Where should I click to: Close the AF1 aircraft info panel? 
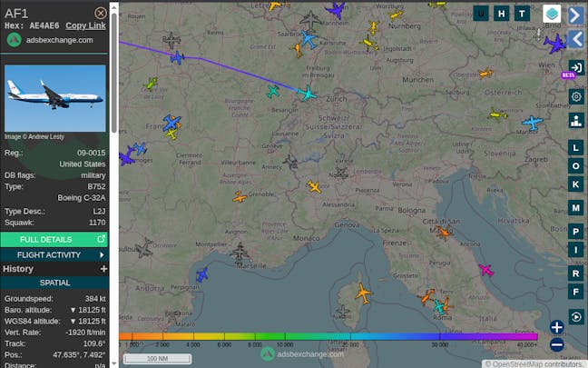pos(101,13)
